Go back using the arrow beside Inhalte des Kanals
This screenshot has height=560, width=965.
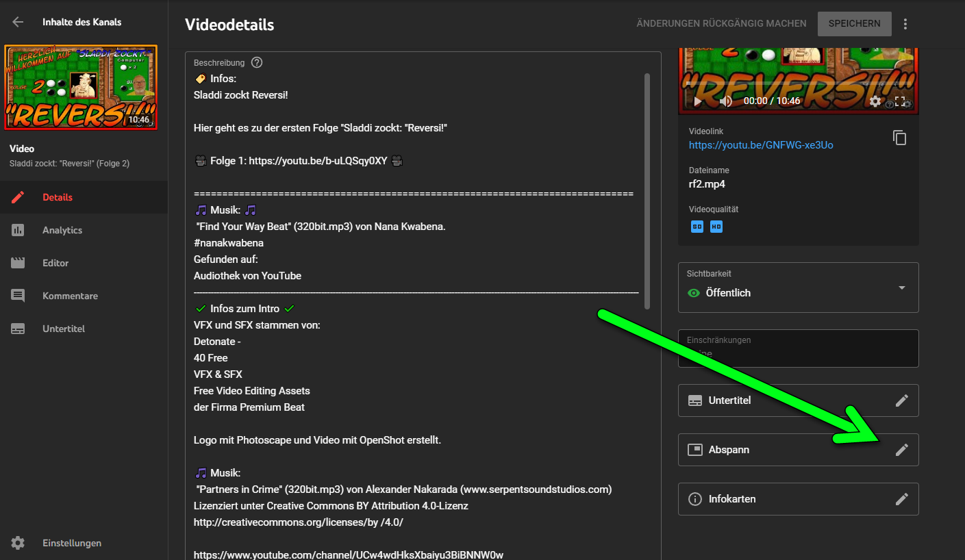[x=18, y=22]
